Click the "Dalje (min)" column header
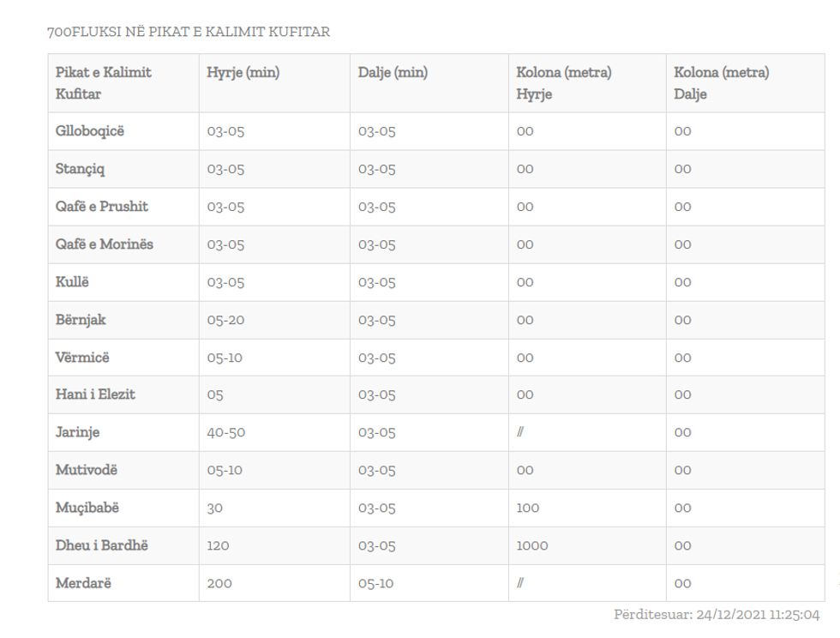This screenshot has height=638, width=840. tap(393, 73)
